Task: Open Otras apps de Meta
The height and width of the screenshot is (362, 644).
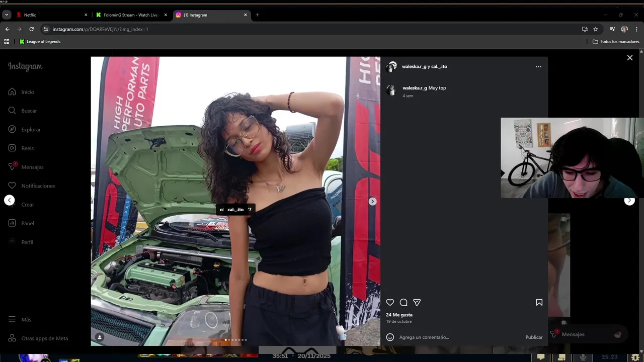Action: (x=38, y=338)
